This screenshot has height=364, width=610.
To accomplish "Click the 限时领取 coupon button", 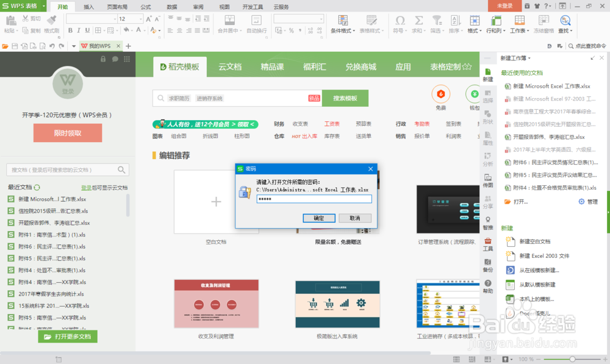I will point(68,133).
